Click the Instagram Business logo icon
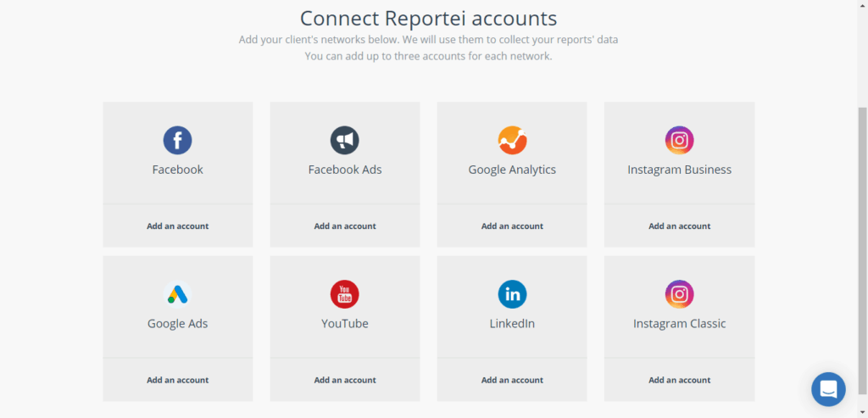Image resolution: width=868 pixels, height=418 pixels. (679, 140)
